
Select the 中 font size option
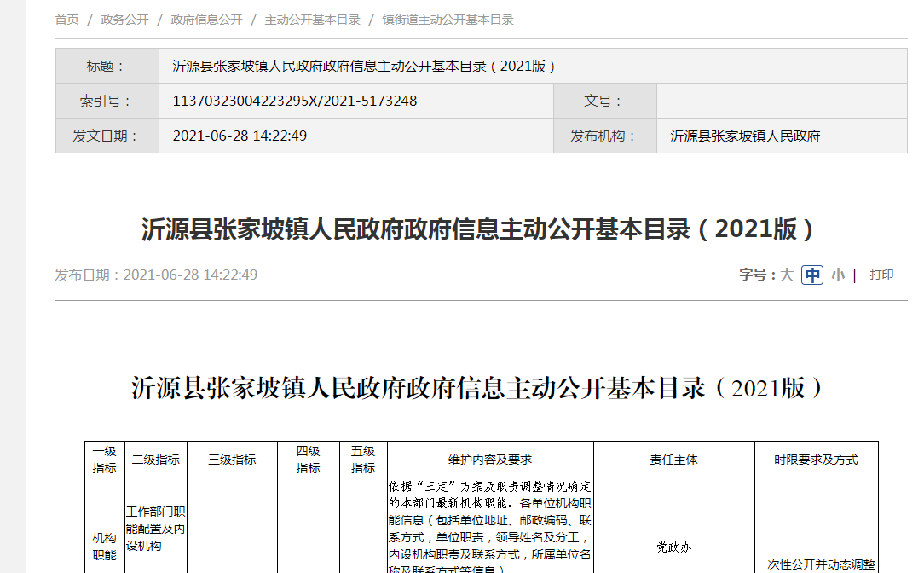click(x=812, y=275)
